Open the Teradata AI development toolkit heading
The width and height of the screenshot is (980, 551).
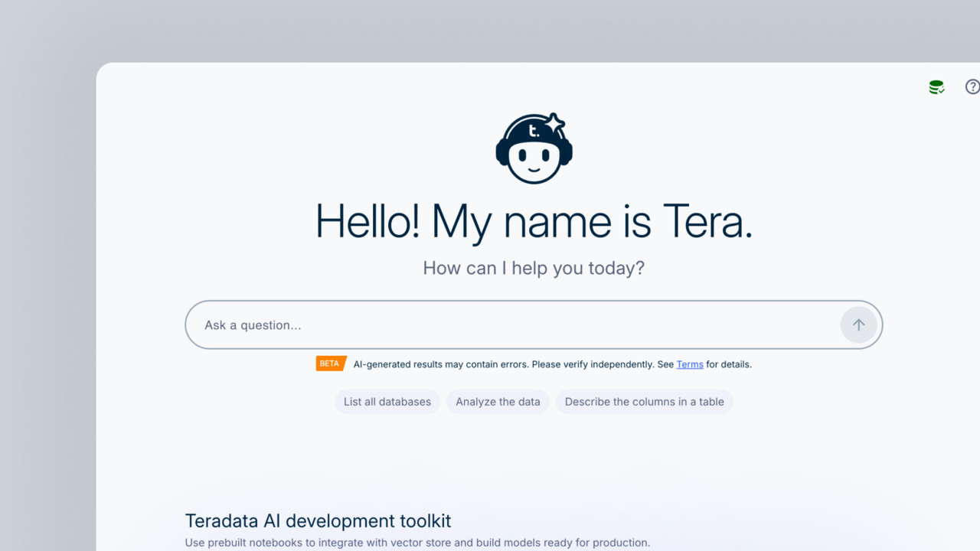(318, 520)
